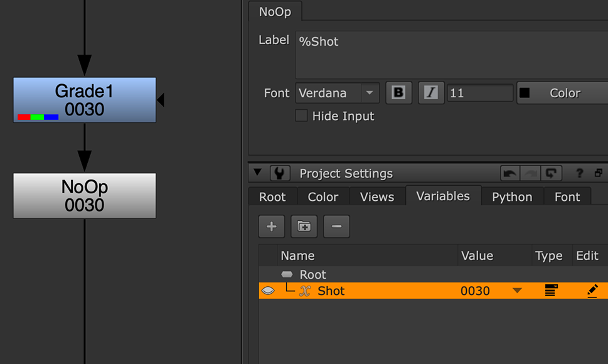The width and height of the screenshot is (608, 364).
Task: Toggle italic formatting for node label
Action: [x=431, y=93]
